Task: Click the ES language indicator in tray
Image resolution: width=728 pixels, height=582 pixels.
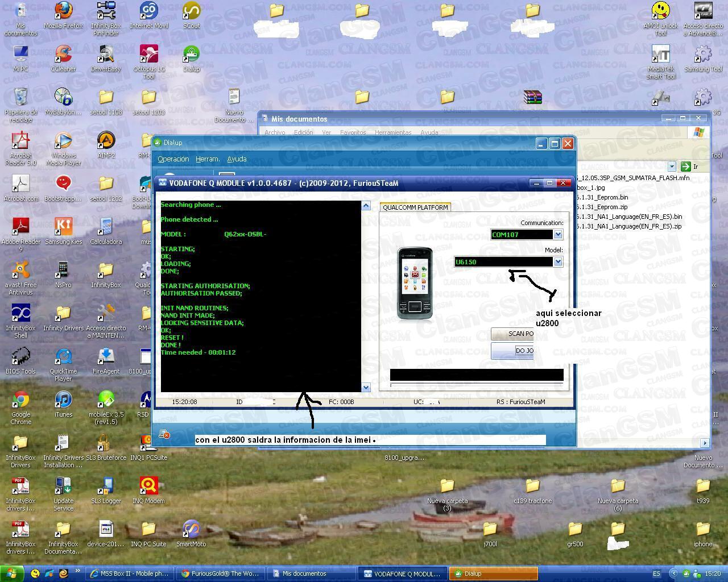Action: tap(657, 573)
